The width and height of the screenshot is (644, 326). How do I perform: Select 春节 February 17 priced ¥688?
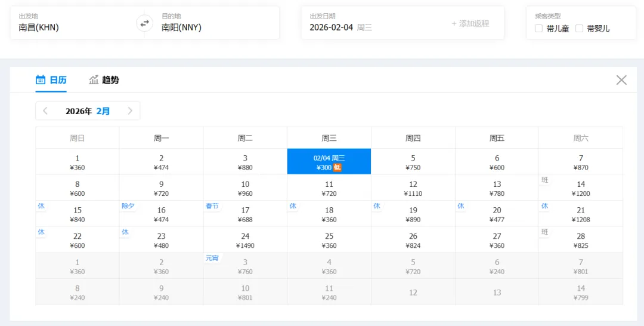[245, 214]
